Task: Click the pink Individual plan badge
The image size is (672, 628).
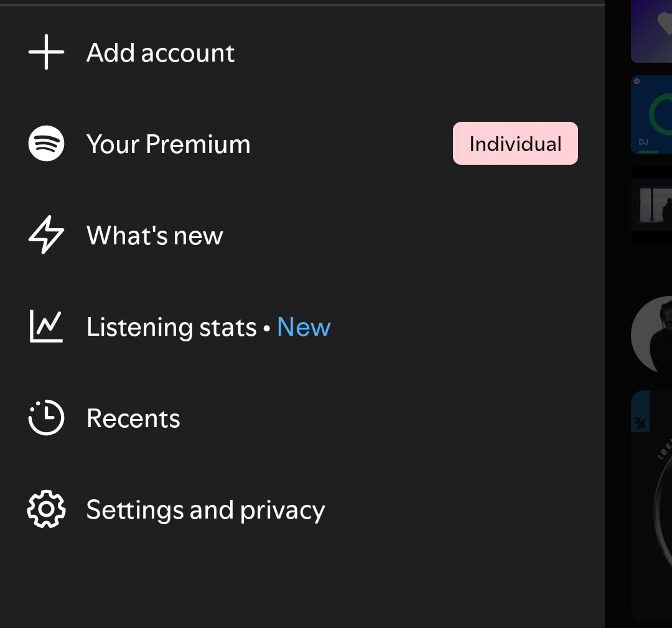Action: click(x=515, y=144)
